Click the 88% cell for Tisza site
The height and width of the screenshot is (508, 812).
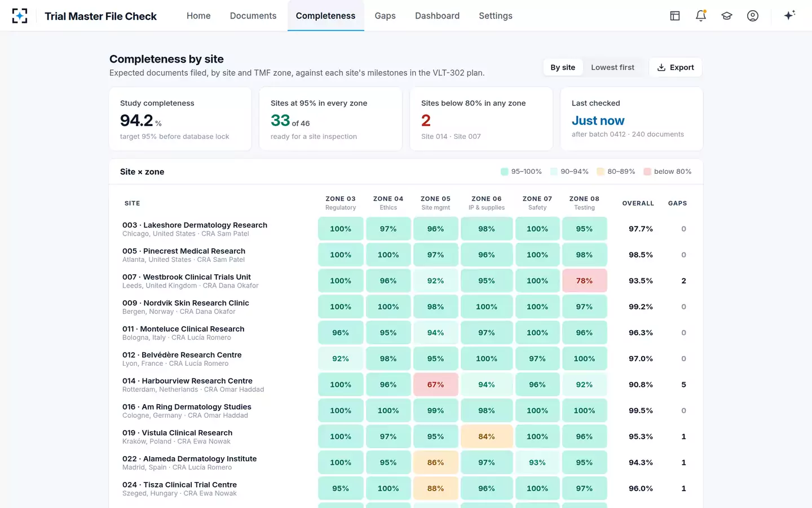coord(435,488)
